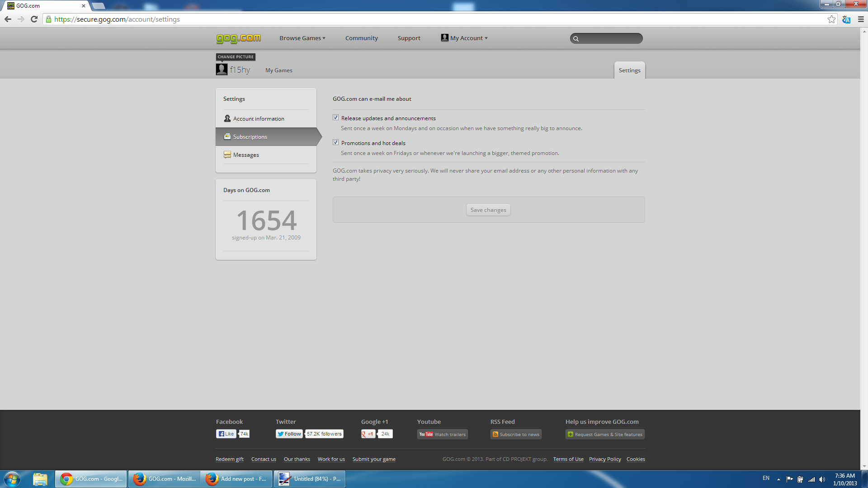
Task: Toggle Release updates and announcements checkbox
Action: tap(335, 117)
